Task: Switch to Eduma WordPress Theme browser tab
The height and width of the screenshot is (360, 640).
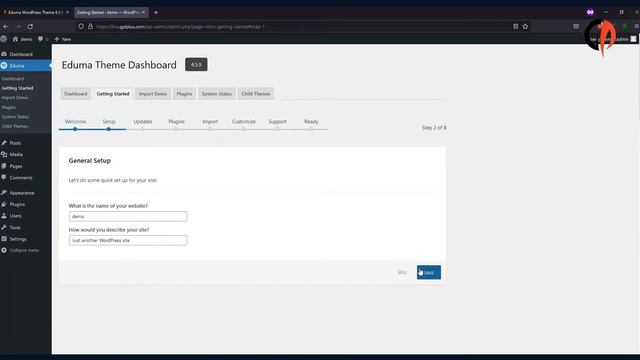Action: (35, 12)
